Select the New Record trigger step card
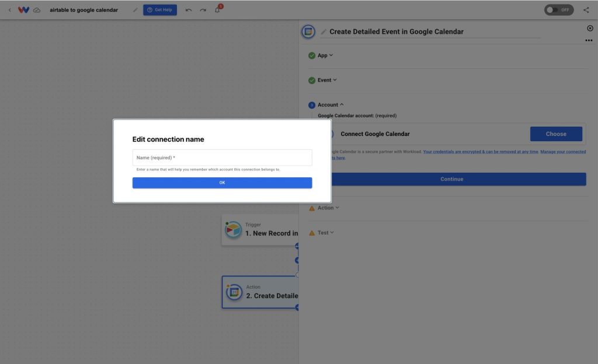This screenshot has width=598, height=364. tap(260, 230)
